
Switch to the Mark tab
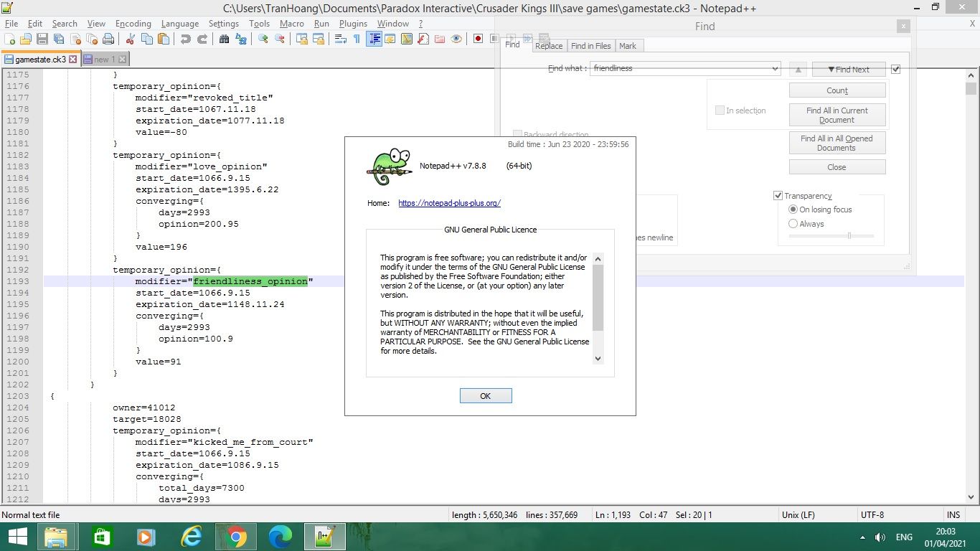(628, 46)
